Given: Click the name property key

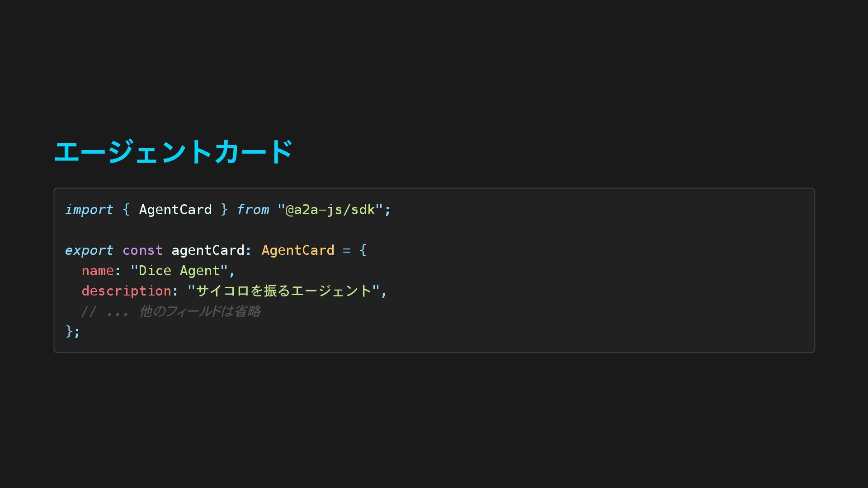Looking at the screenshot, I should click(98, 271).
